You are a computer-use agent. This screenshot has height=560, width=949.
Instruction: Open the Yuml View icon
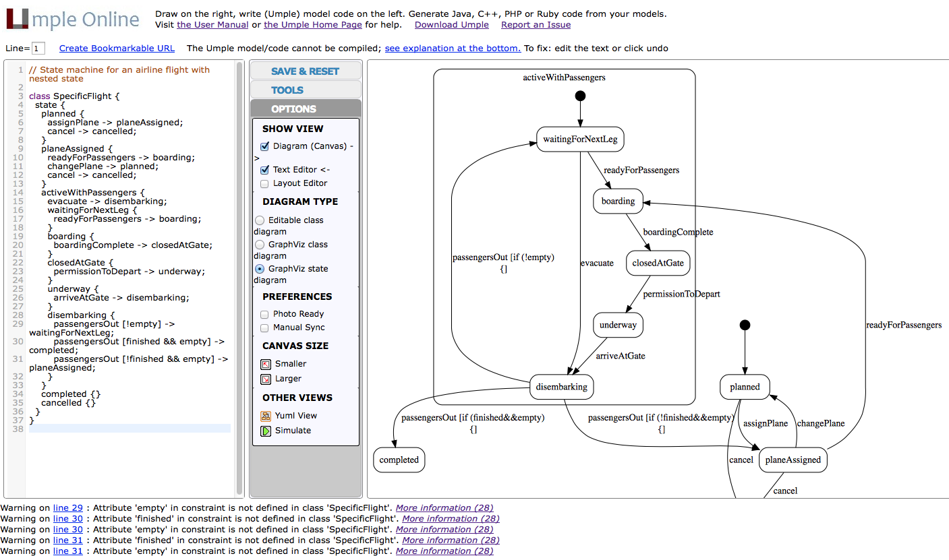266,416
